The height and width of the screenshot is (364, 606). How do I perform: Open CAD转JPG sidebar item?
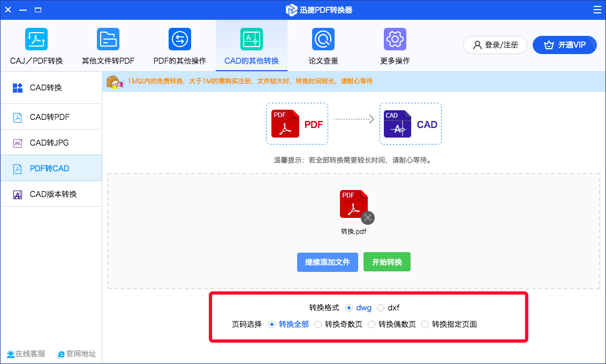coord(51,142)
